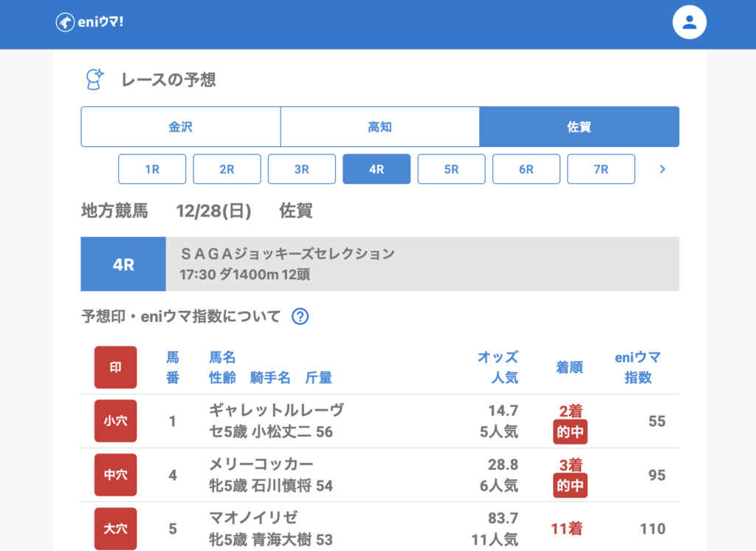Image resolution: width=756 pixels, height=551 pixels.
Task: Switch to the 金沢 racecourse tab
Action: point(180,127)
